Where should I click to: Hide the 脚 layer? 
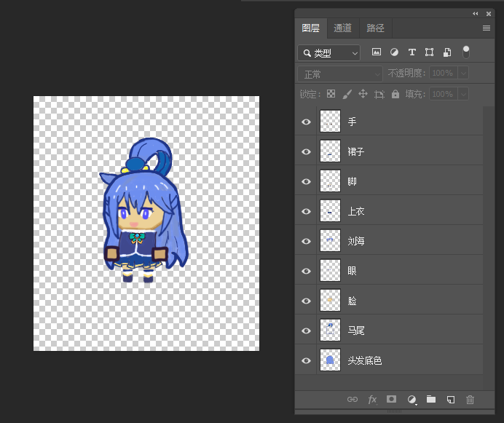pos(306,181)
